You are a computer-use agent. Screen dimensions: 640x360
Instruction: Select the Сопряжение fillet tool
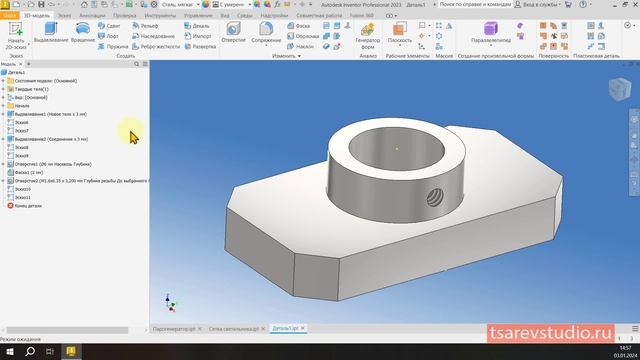266,33
